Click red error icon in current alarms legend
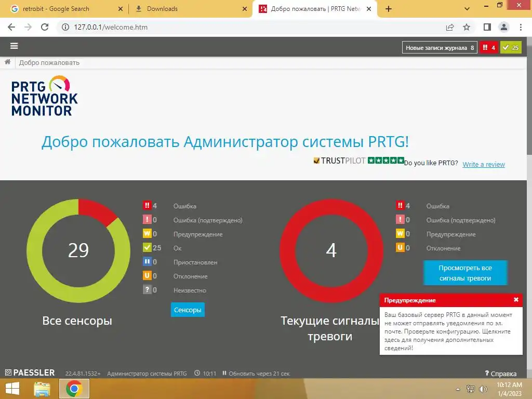 (400, 205)
